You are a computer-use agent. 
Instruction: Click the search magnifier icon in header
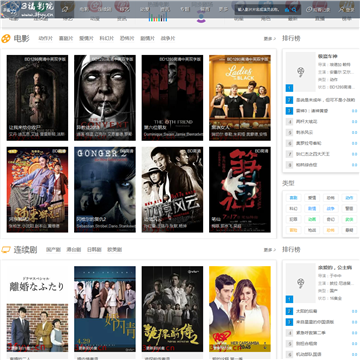coord(294,10)
